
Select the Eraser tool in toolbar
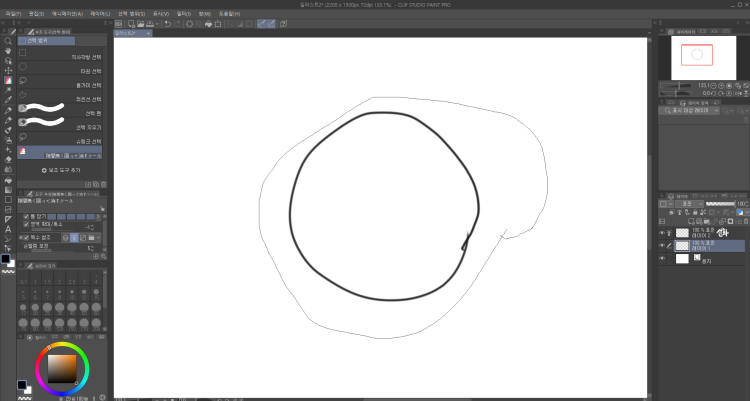pyautogui.click(x=8, y=159)
